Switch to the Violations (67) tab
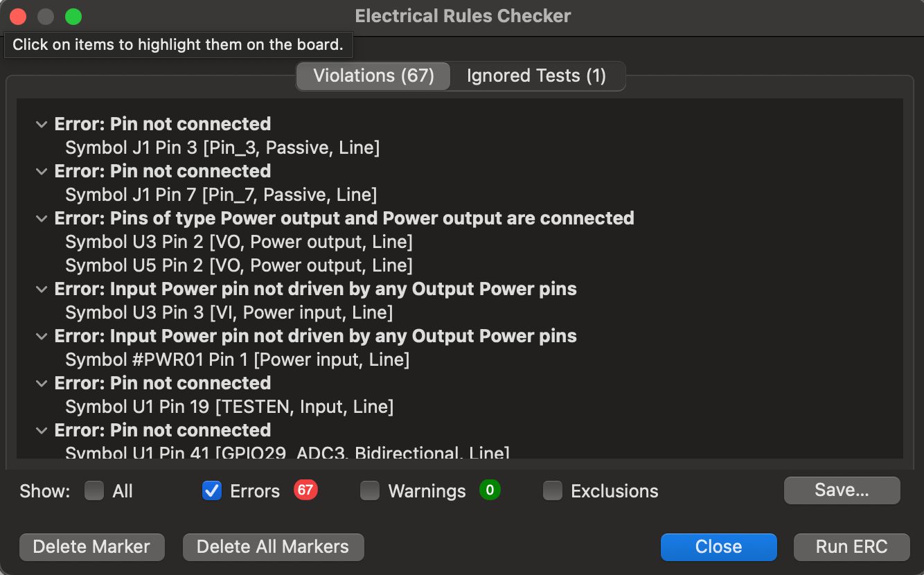The height and width of the screenshot is (575, 924). point(373,76)
